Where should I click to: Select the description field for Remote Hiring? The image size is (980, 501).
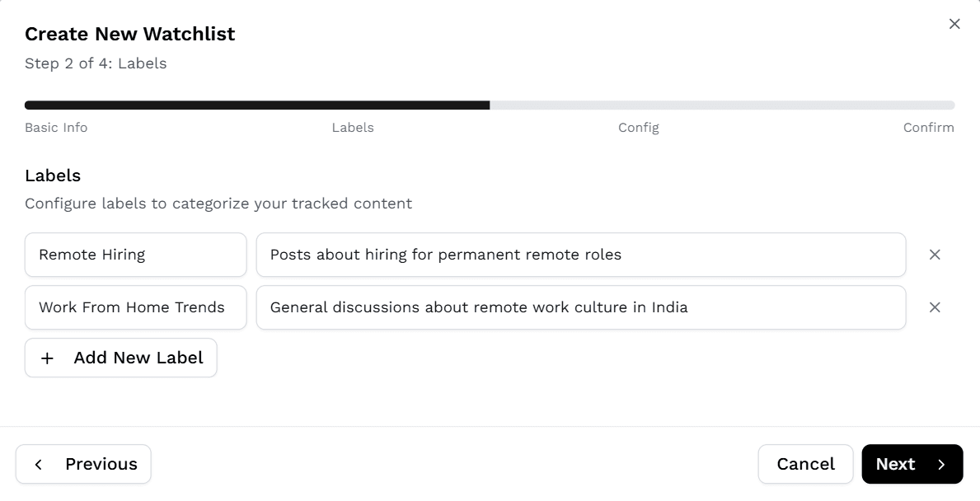coord(581,255)
